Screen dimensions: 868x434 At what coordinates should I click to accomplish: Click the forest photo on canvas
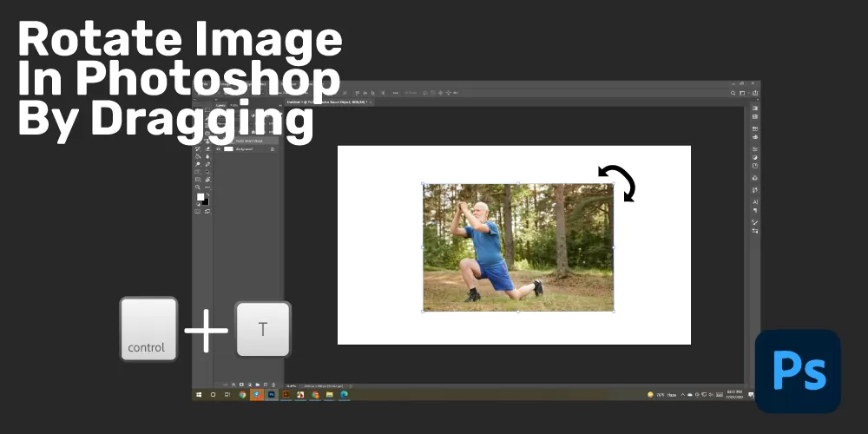518,247
